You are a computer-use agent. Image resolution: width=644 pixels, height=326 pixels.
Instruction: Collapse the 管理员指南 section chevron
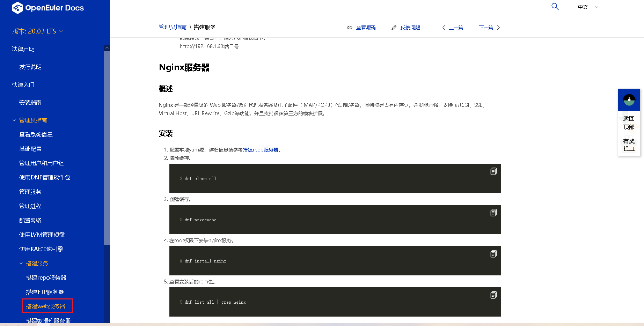[x=14, y=120]
